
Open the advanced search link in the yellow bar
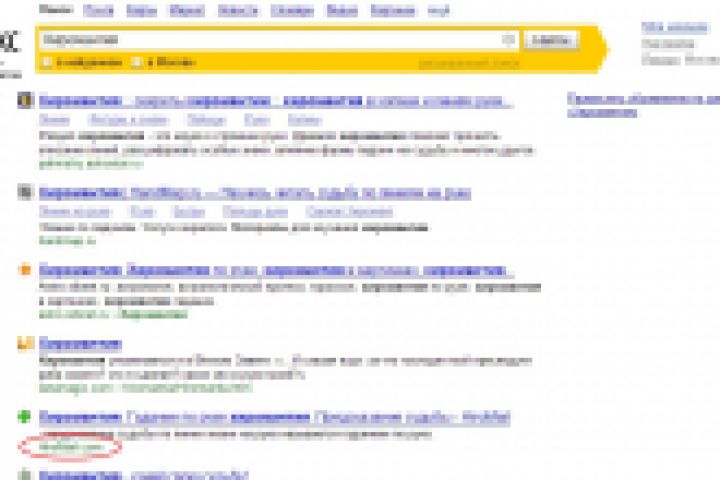coord(469,63)
